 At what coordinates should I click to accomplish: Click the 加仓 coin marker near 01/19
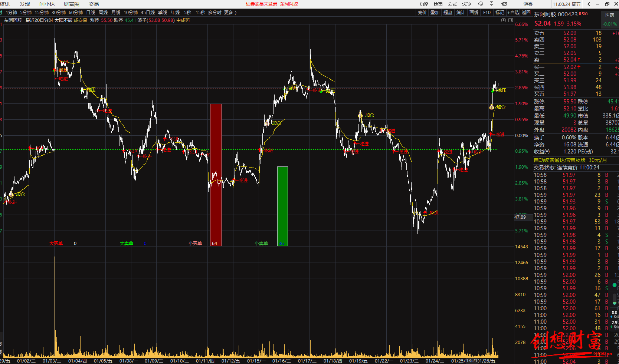(360, 115)
